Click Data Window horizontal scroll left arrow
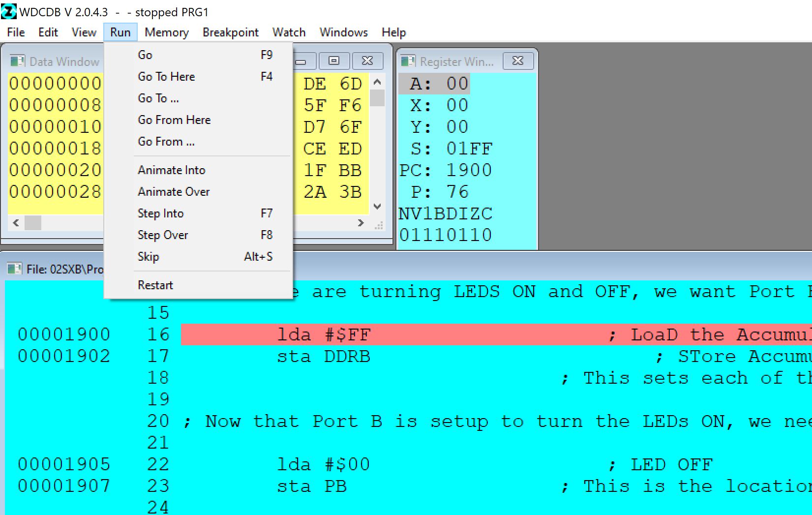 [16, 223]
